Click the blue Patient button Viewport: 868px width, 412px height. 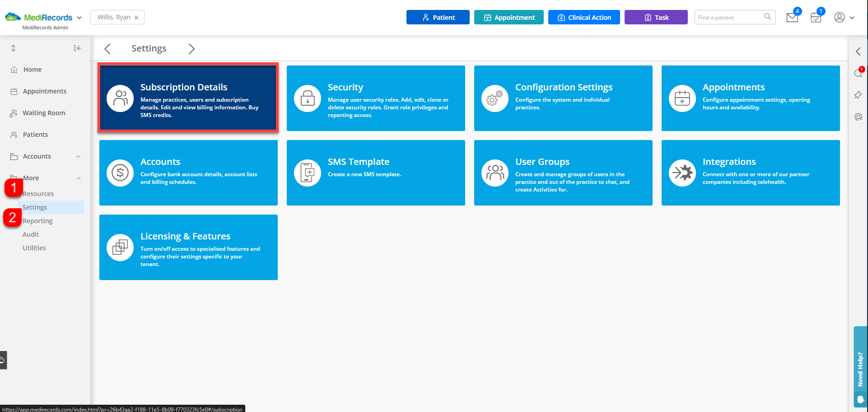(438, 17)
